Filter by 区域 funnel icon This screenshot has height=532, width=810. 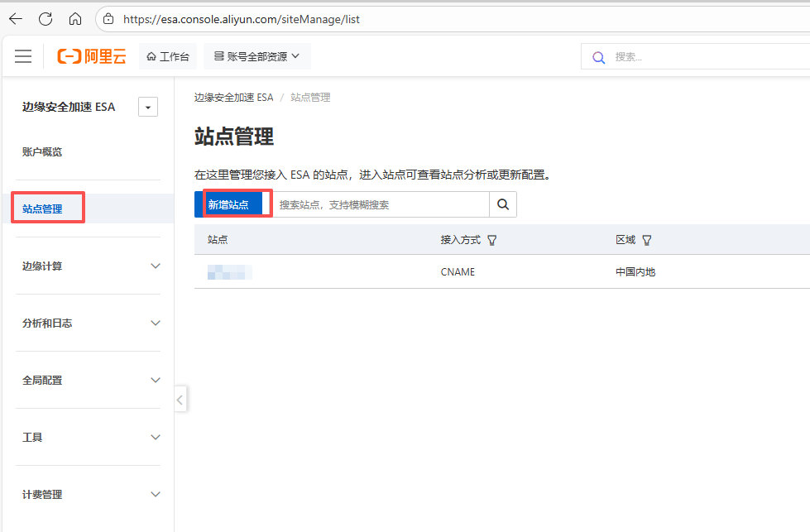click(x=647, y=240)
